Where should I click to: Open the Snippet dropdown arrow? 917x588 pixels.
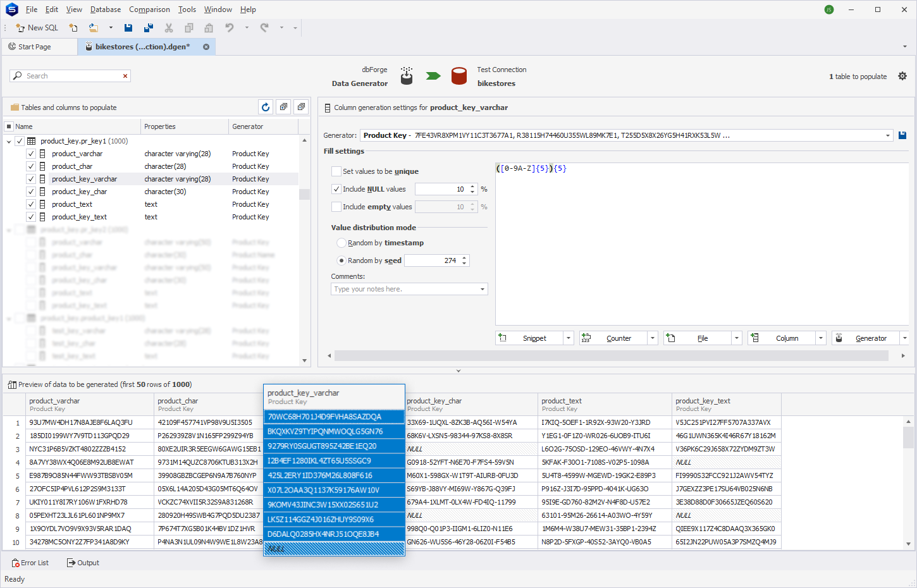pyautogui.click(x=569, y=338)
